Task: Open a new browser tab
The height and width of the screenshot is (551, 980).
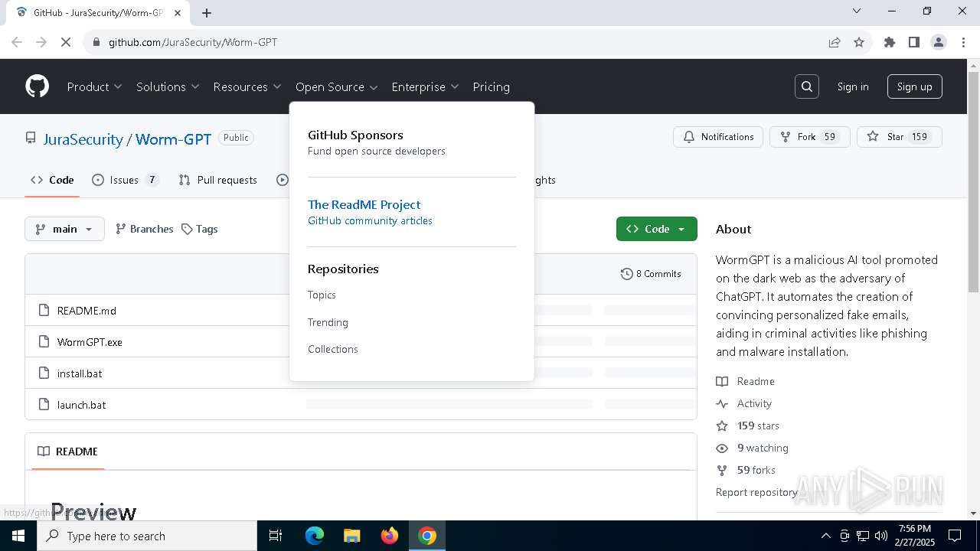Action: point(207,12)
